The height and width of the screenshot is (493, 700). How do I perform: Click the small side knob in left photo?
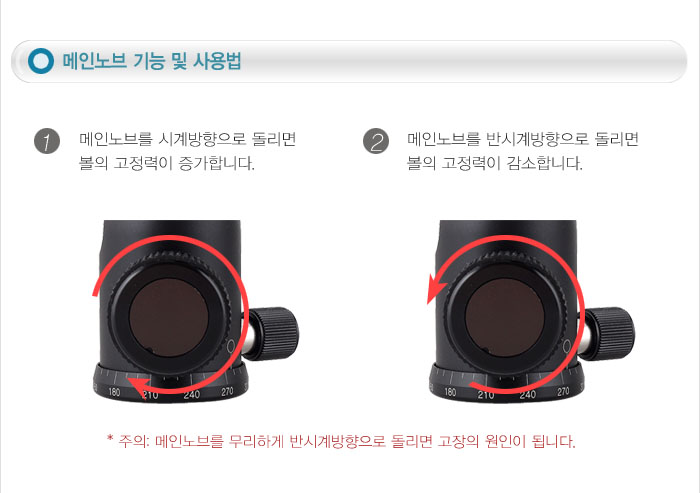tap(274, 333)
